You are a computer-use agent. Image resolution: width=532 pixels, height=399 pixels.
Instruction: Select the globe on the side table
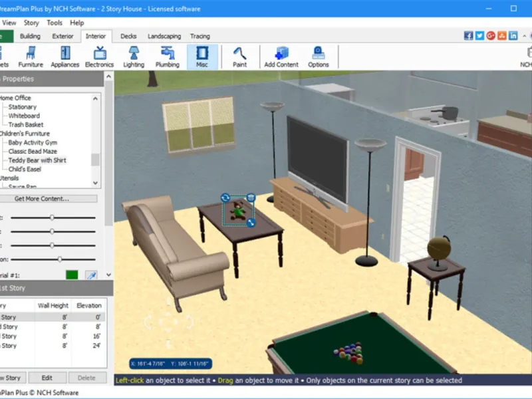439,252
